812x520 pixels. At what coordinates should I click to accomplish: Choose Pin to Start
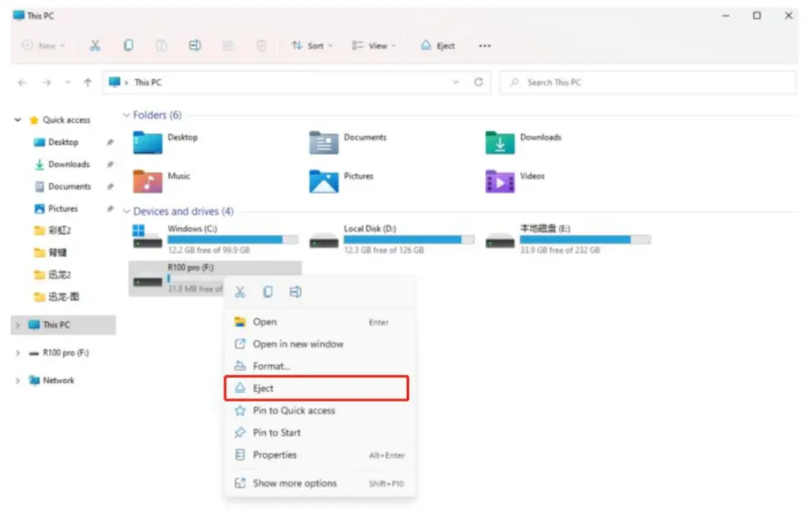click(319, 433)
